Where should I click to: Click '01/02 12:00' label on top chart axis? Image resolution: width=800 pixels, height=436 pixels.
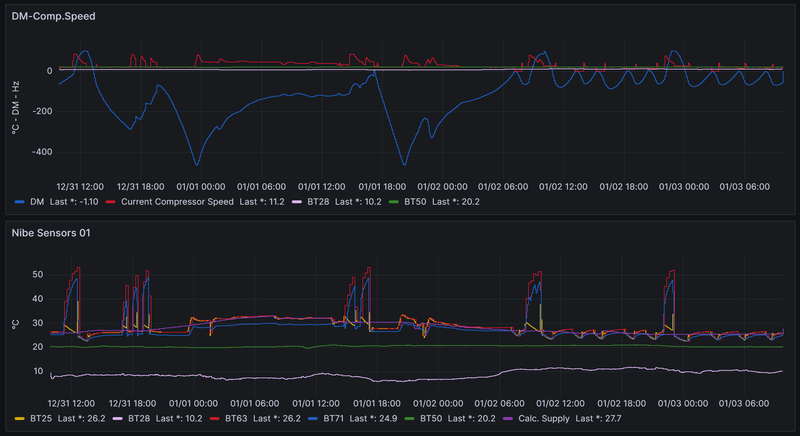point(563,187)
